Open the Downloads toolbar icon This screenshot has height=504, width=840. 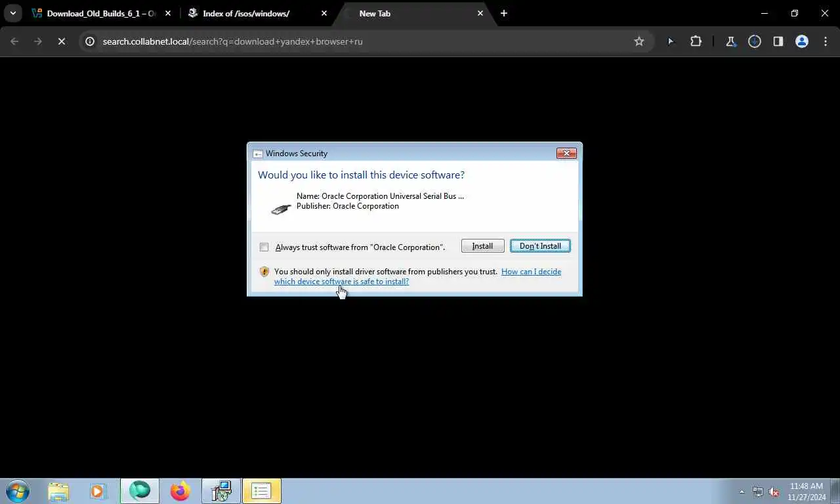[x=755, y=41]
